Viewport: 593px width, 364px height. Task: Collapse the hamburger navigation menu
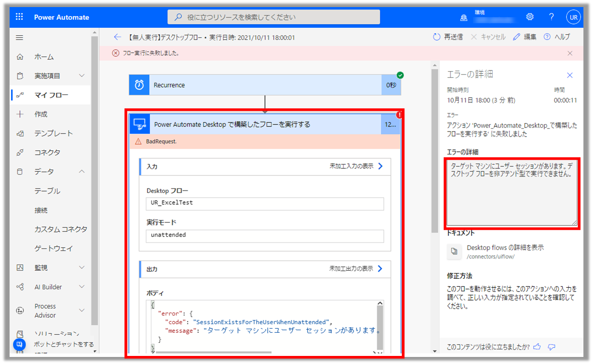click(x=20, y=37)
